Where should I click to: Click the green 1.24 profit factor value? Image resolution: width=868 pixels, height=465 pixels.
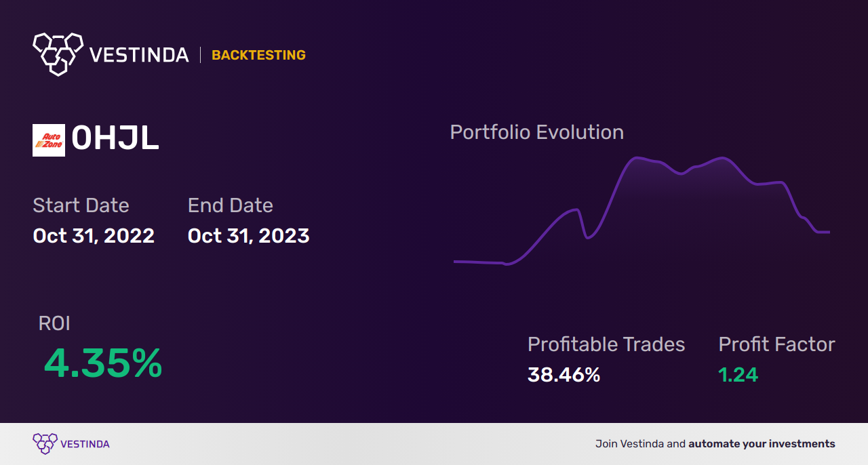click(738, 375)
